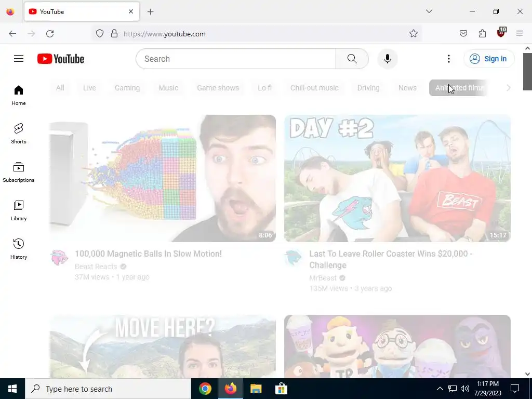Click the page vertical scrollbar thumb

(x=527, y=72)
